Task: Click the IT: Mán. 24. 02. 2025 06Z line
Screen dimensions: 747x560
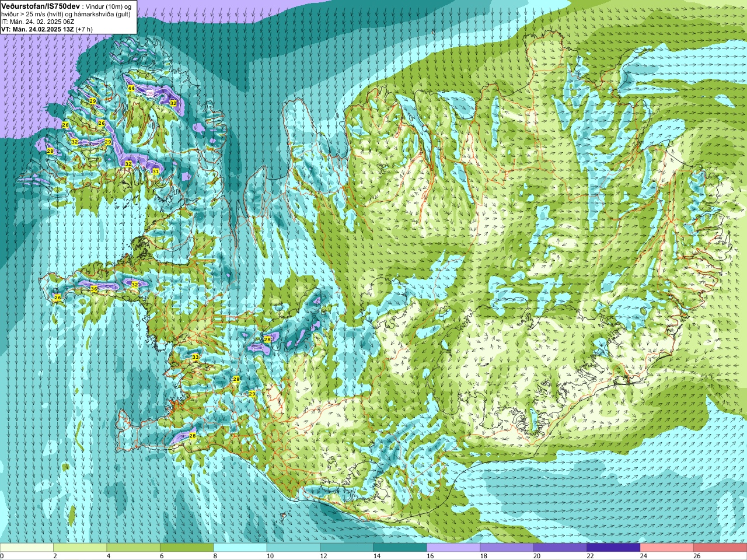Action: [37, 21]
